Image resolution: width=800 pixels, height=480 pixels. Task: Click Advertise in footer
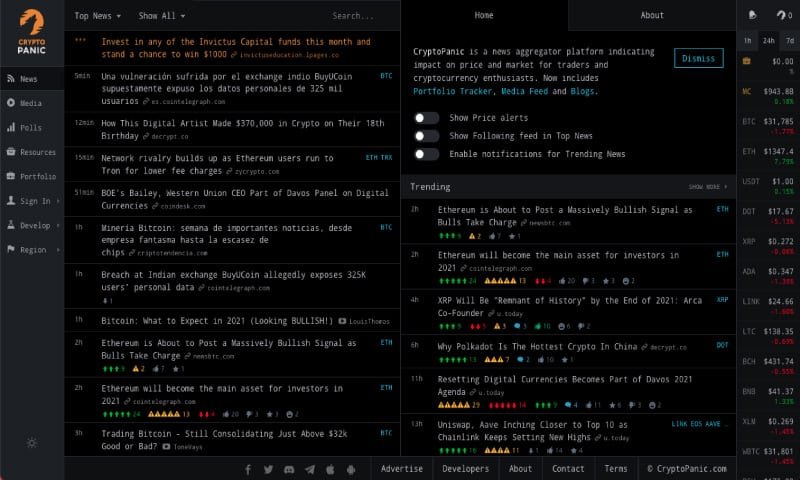pos(402,469)
